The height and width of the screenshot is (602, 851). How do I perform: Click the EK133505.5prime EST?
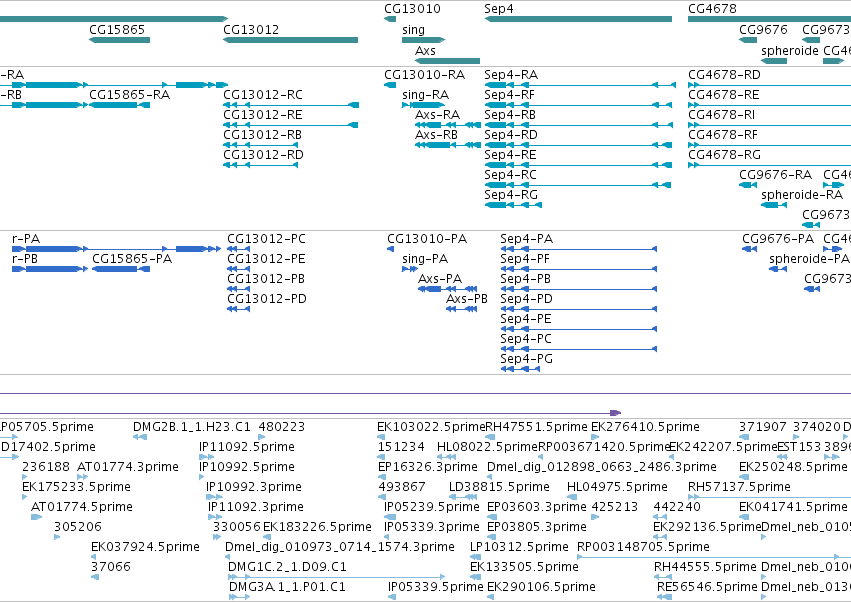point(474,577)
